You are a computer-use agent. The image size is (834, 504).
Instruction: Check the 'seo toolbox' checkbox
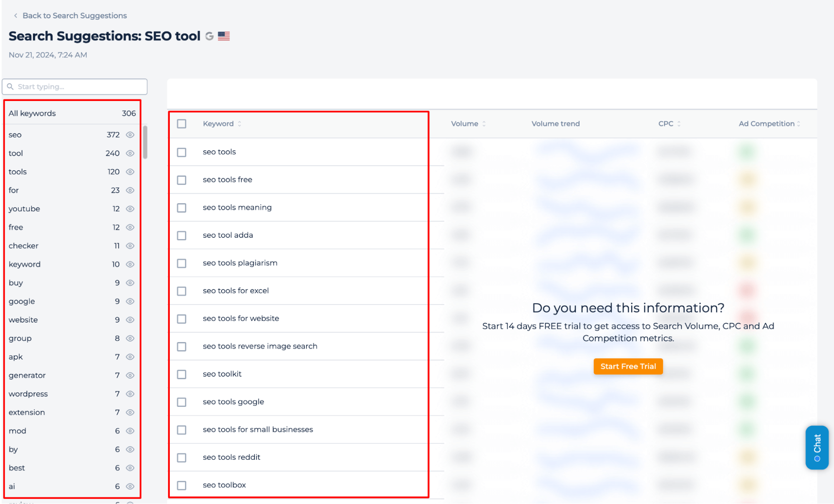pos(181,486)
